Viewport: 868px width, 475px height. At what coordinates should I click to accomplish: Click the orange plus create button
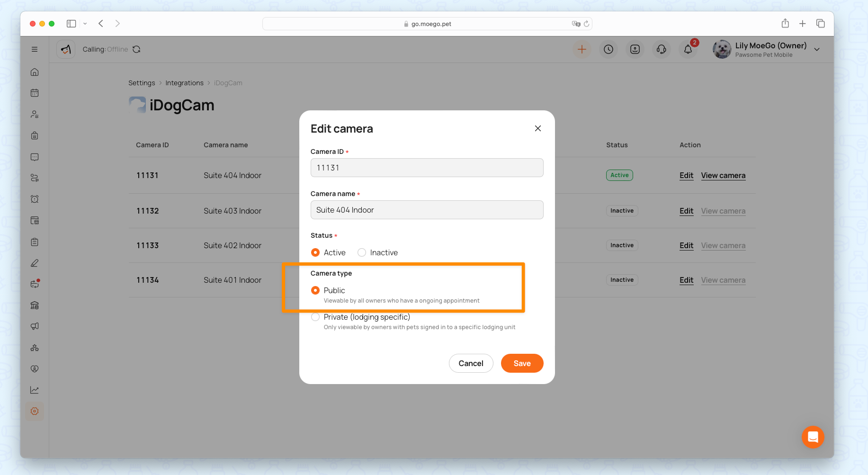point(582,49)
